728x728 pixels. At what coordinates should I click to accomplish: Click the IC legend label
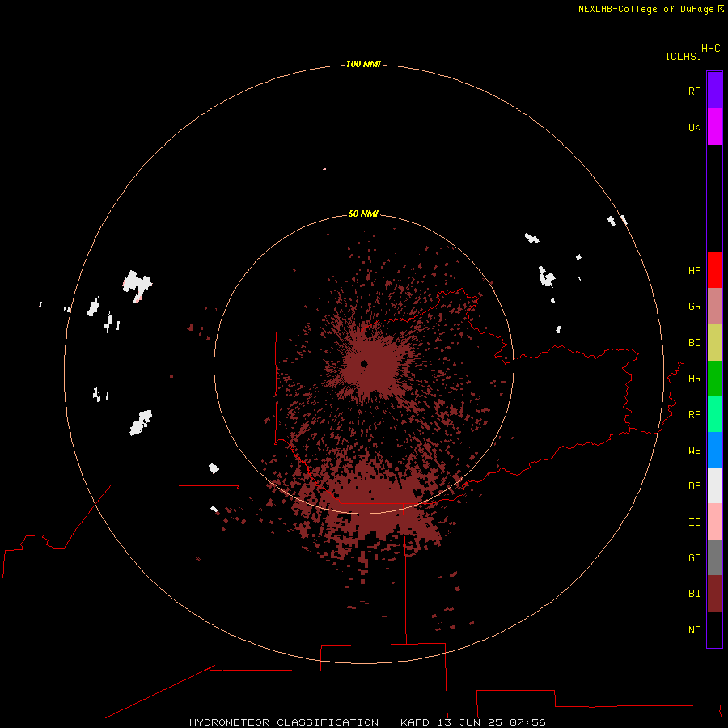point(695,523)
